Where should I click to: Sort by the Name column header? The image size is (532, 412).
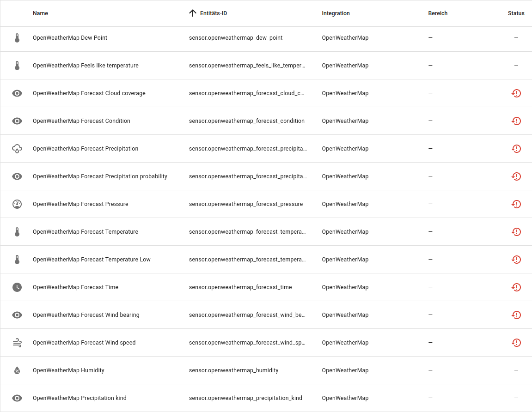click(x=40, y=13)
